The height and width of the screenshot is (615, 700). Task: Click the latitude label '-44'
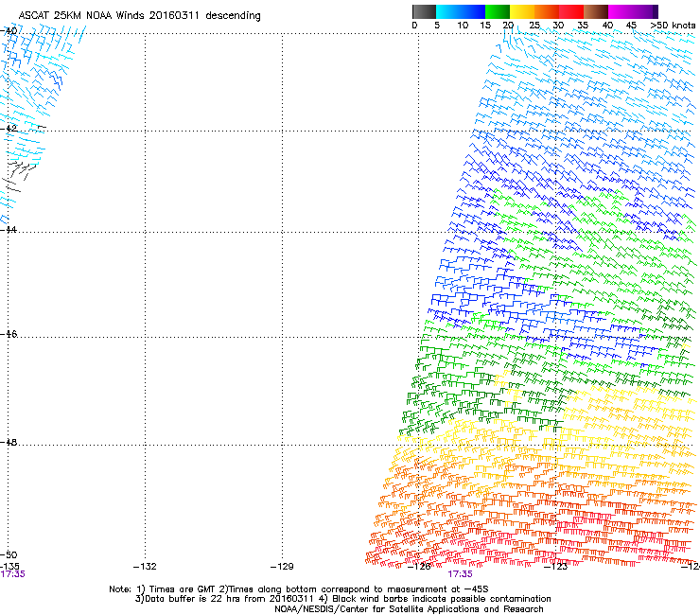(x=9, y=230)
